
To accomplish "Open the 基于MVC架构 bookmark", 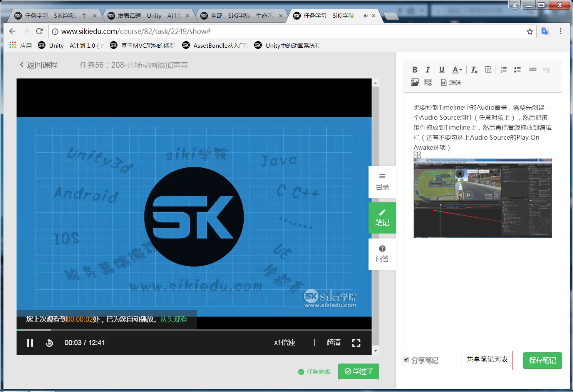I will (143, 45).
